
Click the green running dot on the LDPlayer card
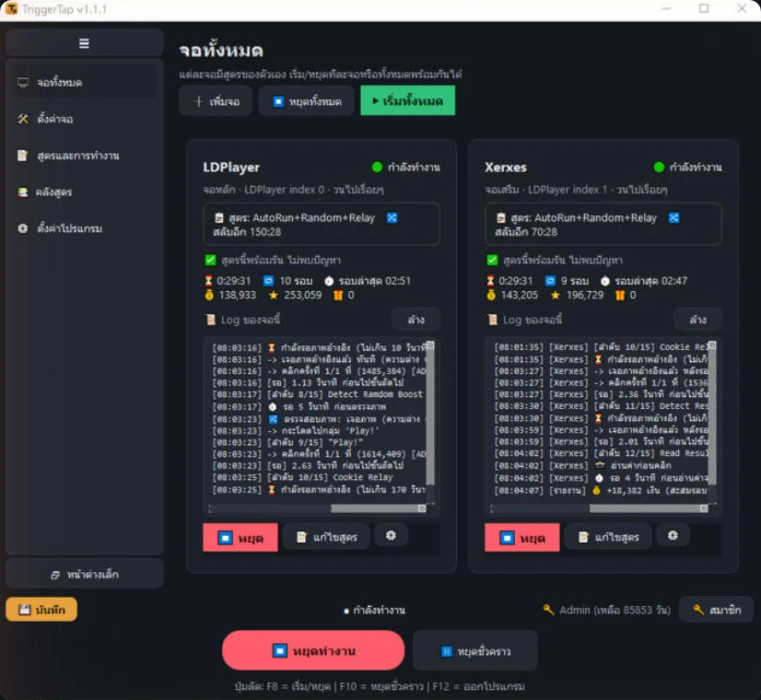377,168
